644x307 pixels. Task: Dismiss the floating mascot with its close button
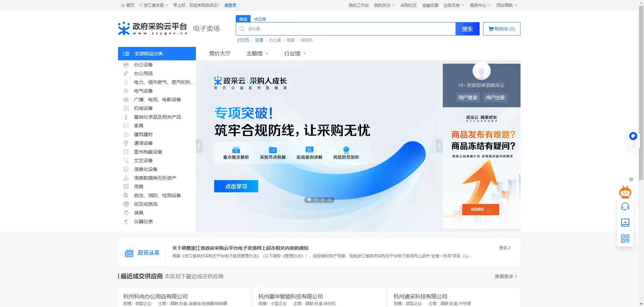pyautogui.click(x=631, y=179)
